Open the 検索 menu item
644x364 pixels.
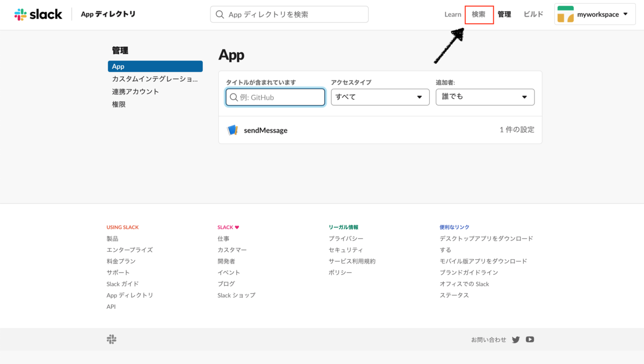tap(479, 14)
